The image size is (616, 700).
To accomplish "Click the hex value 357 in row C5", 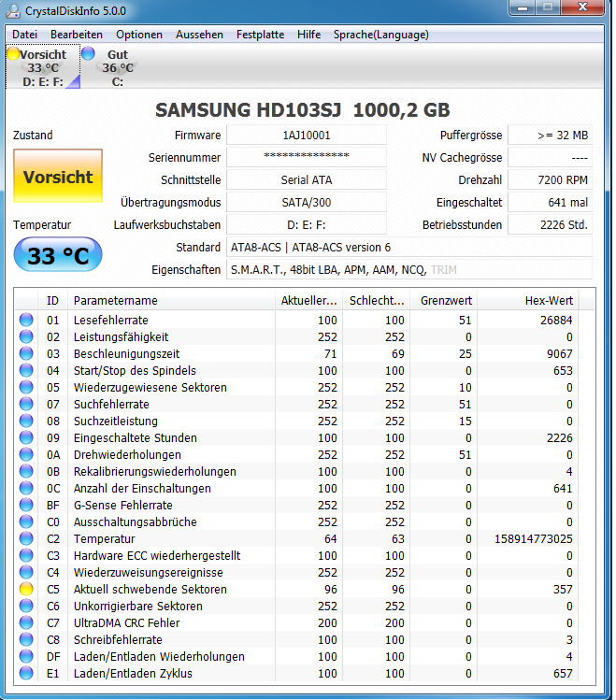I will pos(563,590).
